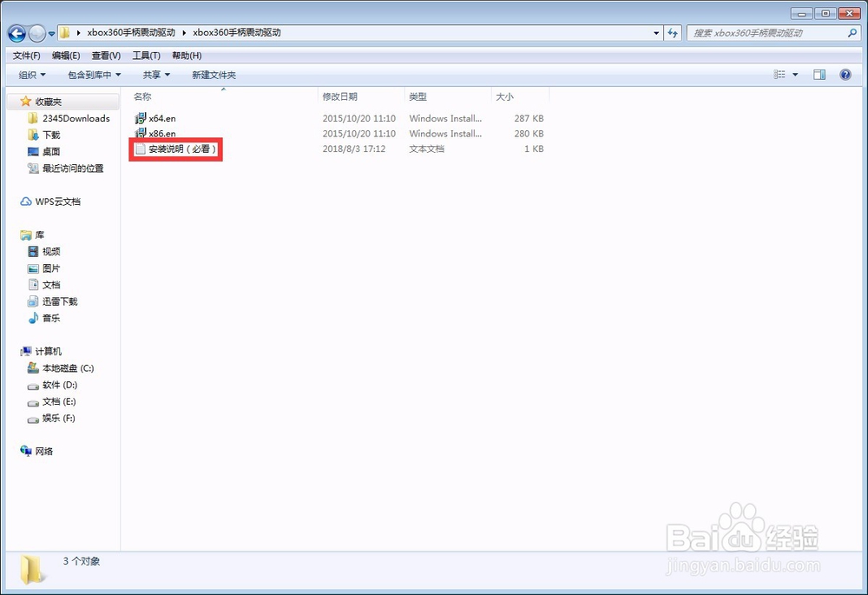Open the view options dropdown arrow
The width and height of the screenshot is (868, 595).
pos(795,74)
